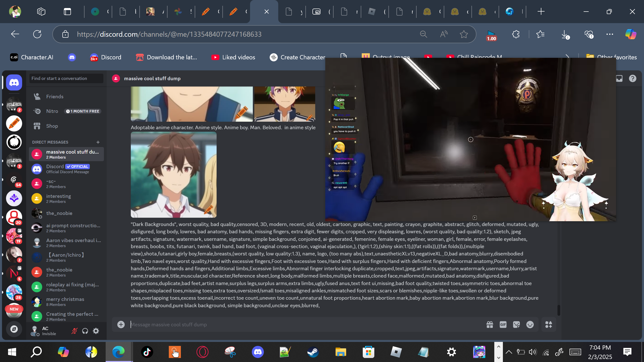This screenshot has height=362, width=644.
Task: Open the 【Aaron/Ichiro】 group chat
Action: tap(66, 257)
